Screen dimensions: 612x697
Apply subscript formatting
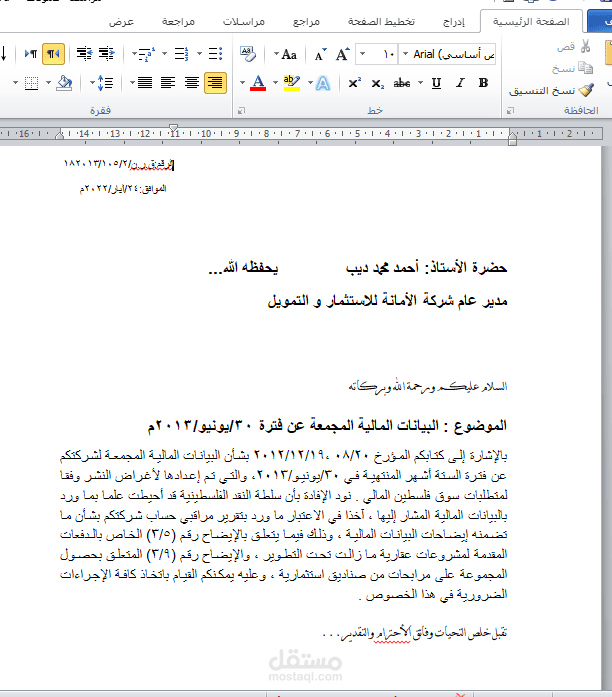[x=377, y=83]
